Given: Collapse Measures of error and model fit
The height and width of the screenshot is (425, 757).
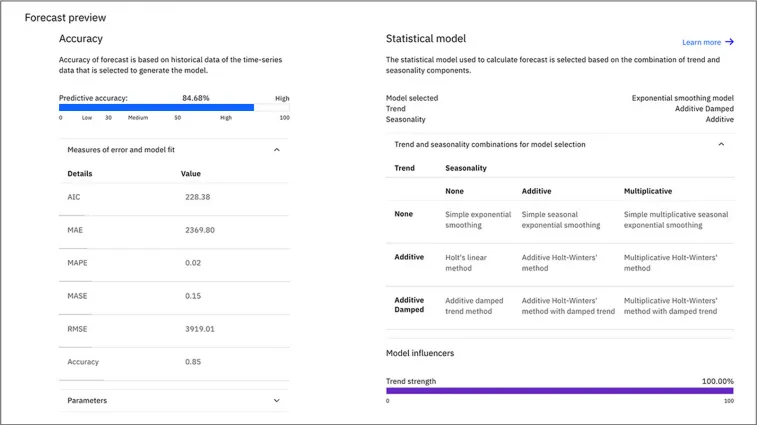Looking at the screenshot, I should 277,150.
